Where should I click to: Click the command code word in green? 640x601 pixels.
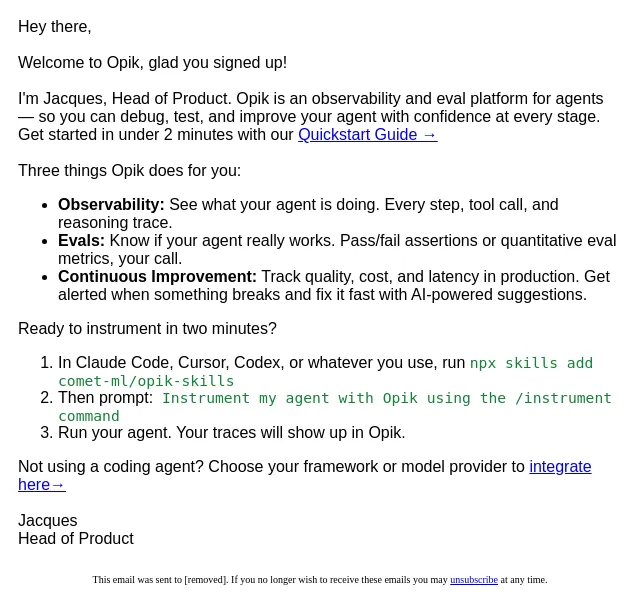coord(89,416)
